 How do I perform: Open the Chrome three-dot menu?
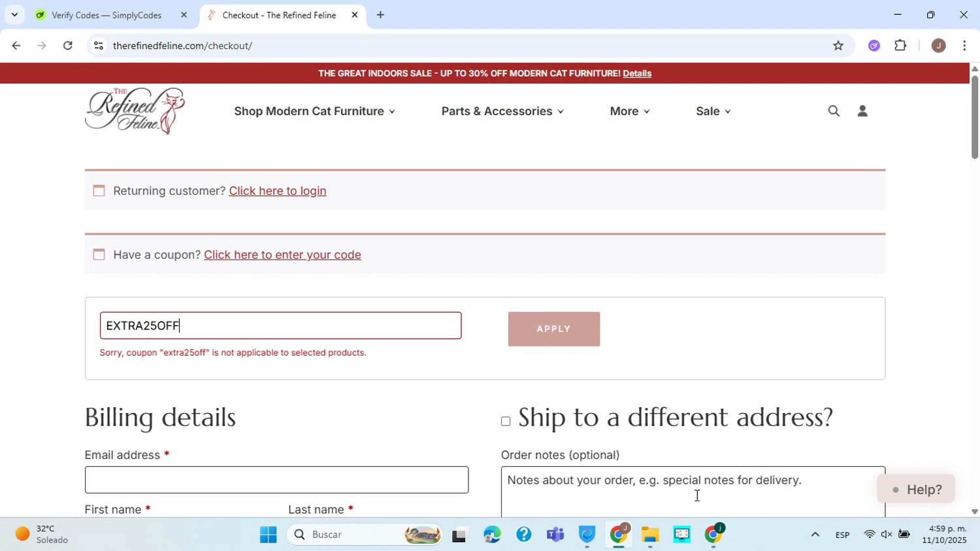(965, 46)
